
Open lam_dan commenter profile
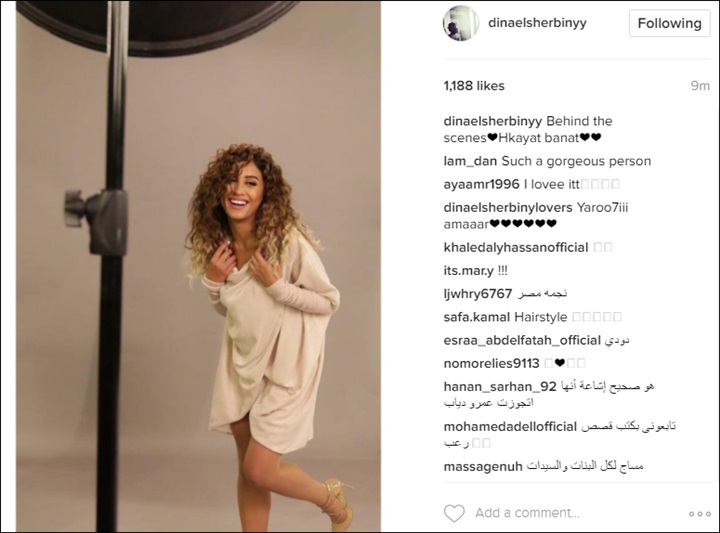tap(470, 161)
